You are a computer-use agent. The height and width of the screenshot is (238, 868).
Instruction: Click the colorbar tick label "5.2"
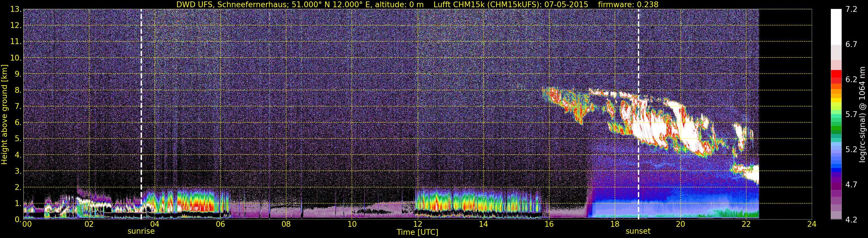tap(852, 150)
